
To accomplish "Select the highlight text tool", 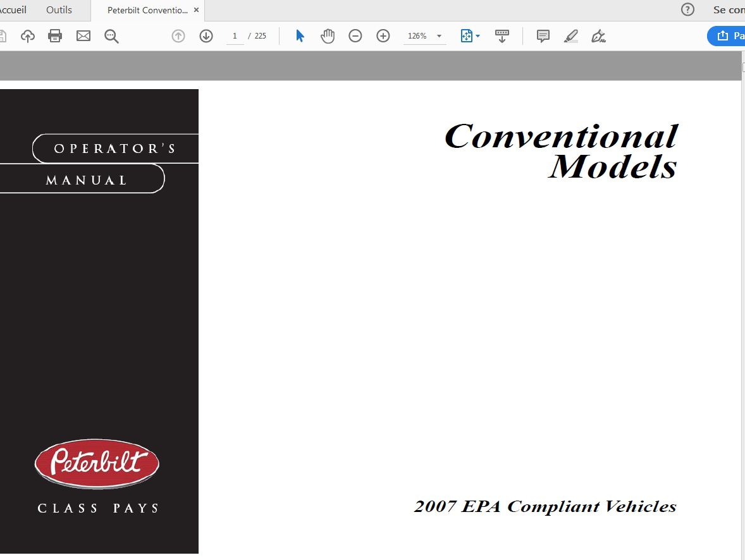I will coord(570,36).
